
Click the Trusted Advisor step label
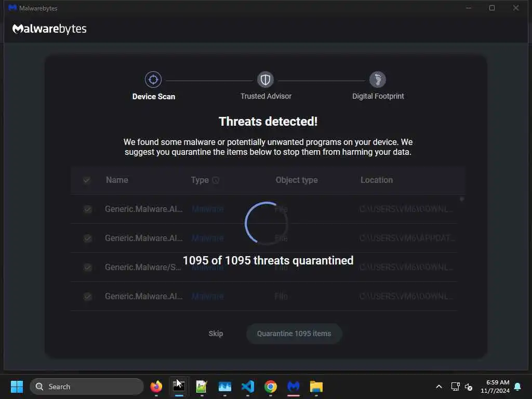pyautogui.click(x=265, y=96)
